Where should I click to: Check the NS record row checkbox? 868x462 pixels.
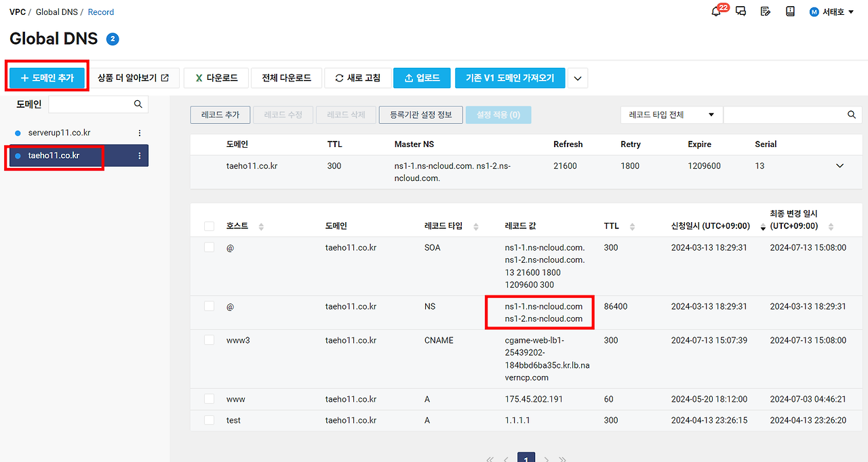click(x=210, y=306)
